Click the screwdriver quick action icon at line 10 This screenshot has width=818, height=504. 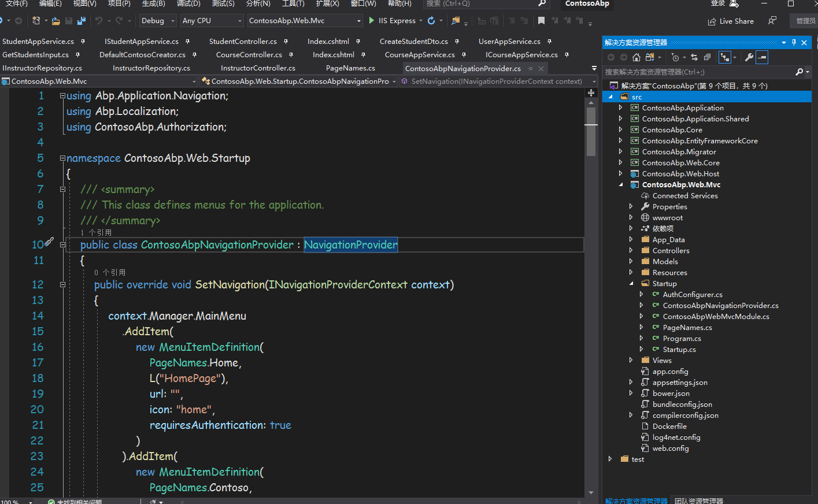tap(49, 242)
